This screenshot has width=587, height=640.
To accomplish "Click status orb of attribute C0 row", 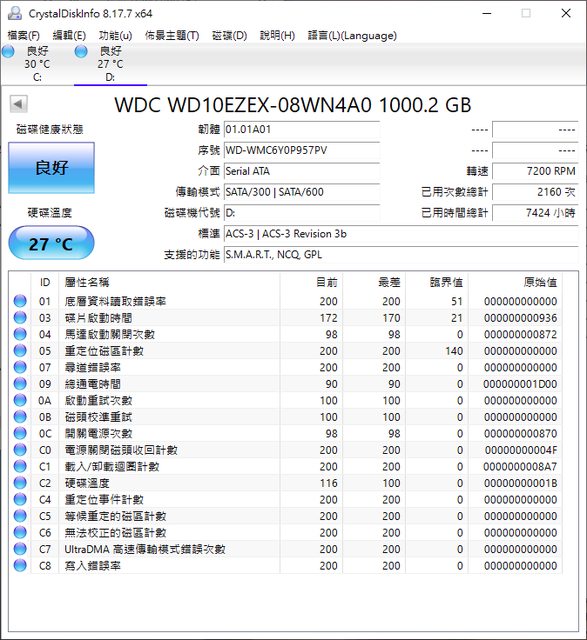I will [20, 450].
